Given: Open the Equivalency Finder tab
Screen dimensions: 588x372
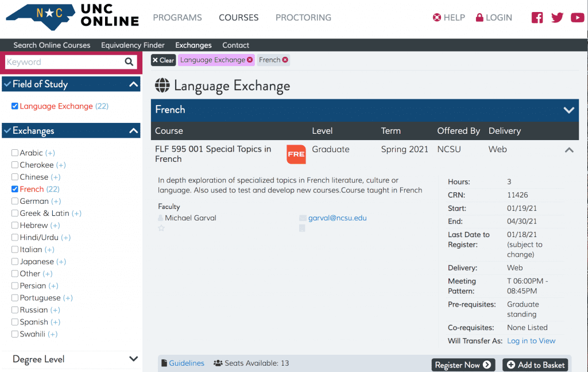Looking at the screenshot, I should 133,45.
